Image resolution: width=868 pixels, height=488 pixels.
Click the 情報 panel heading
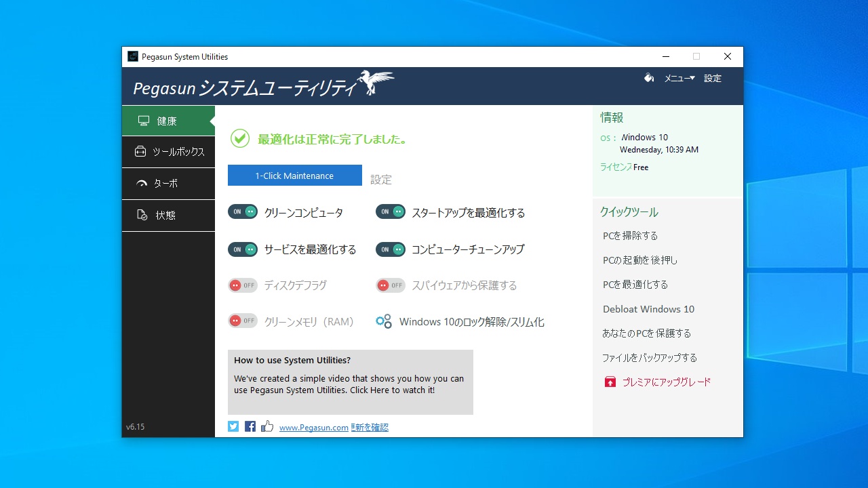coord(612,118)
